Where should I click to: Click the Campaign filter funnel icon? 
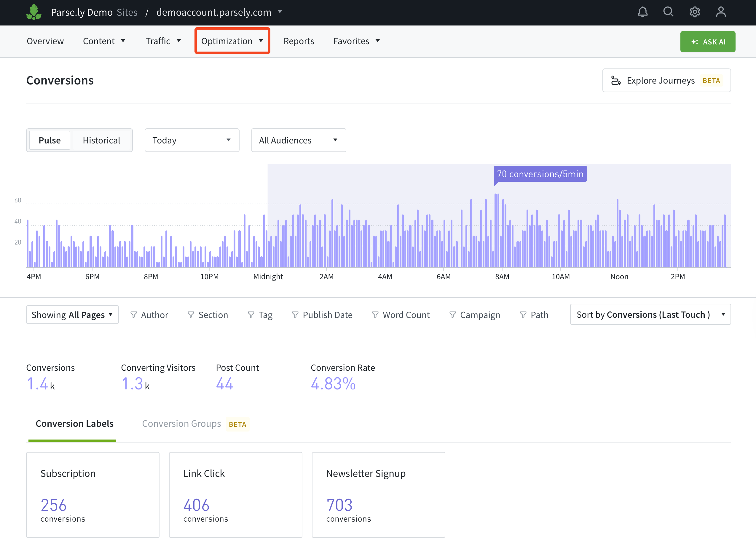click(x=452, y=314)
